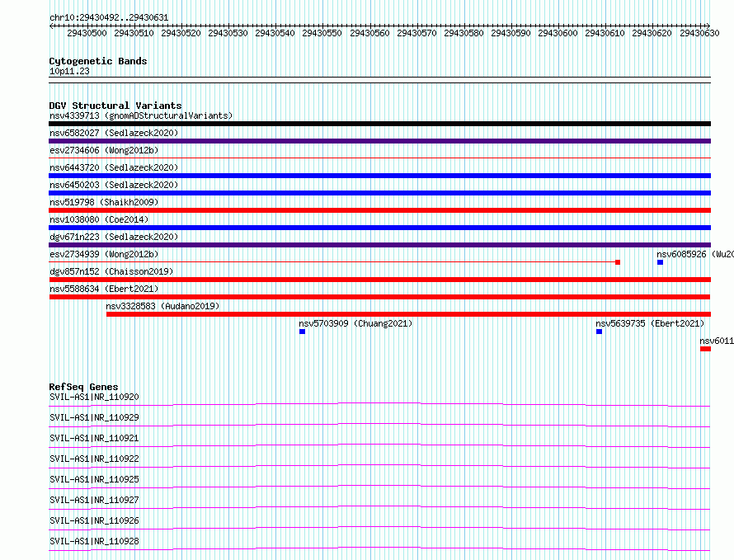The width and height of the screenshot is (734, 560).
Task: Click the blue bar under nsv6443720
Action: pos(379,176)
